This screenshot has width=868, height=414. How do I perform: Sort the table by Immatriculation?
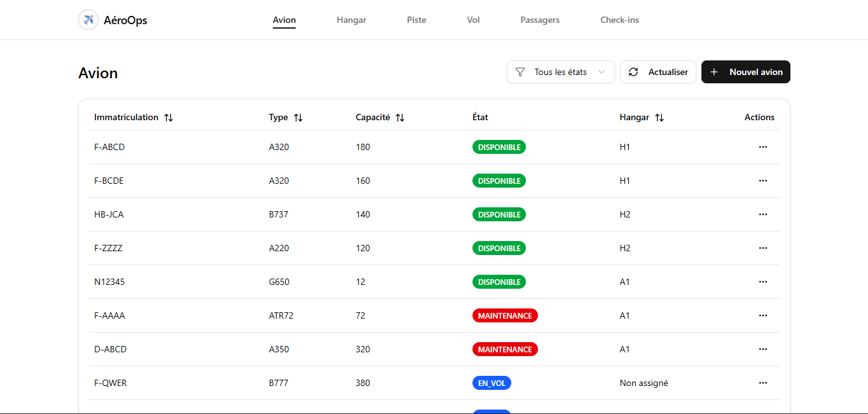click(169, 117)
